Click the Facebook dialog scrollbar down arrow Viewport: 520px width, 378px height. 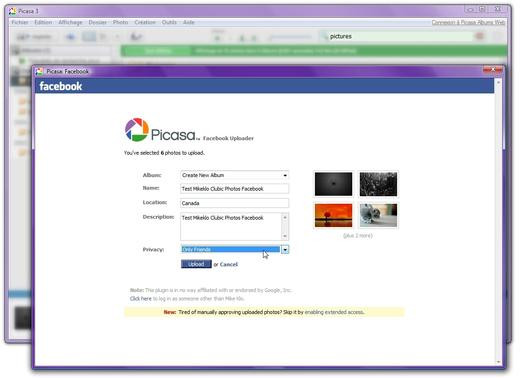[x=498, y=362]
